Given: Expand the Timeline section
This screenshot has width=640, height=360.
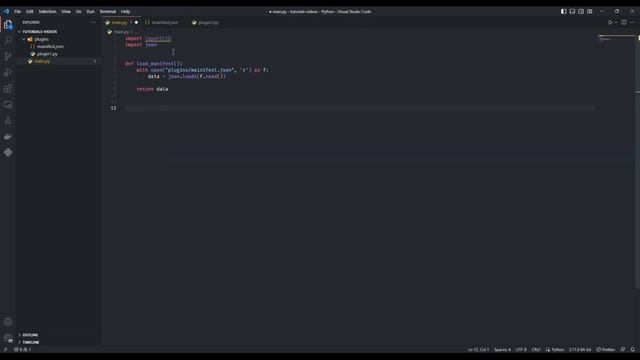Looking at the screenshot, I should [31, 342].
